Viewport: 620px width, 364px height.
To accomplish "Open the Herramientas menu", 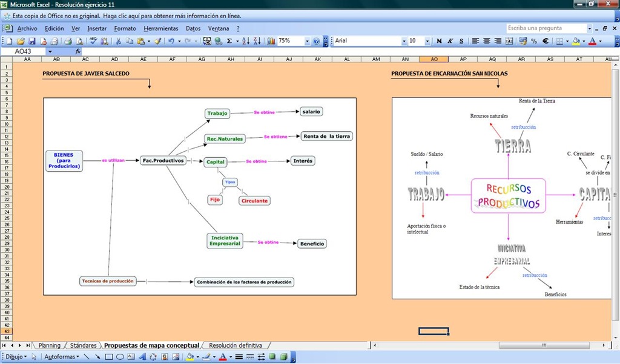I will [x=161, y=28].
